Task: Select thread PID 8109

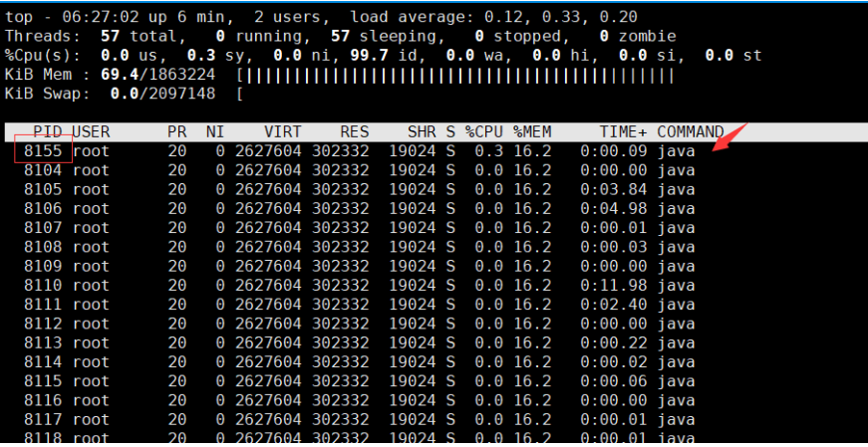Action: pyautogui.click(x=43, y=266)
